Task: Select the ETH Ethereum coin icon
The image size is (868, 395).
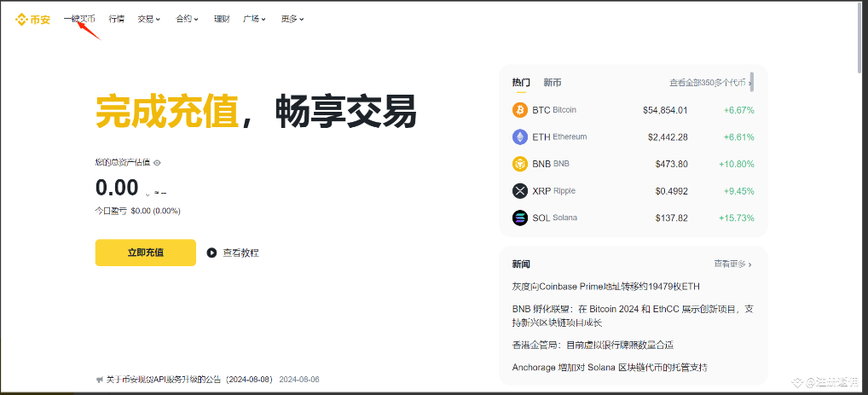Action: pyautogui.click(x=520, y=137)
